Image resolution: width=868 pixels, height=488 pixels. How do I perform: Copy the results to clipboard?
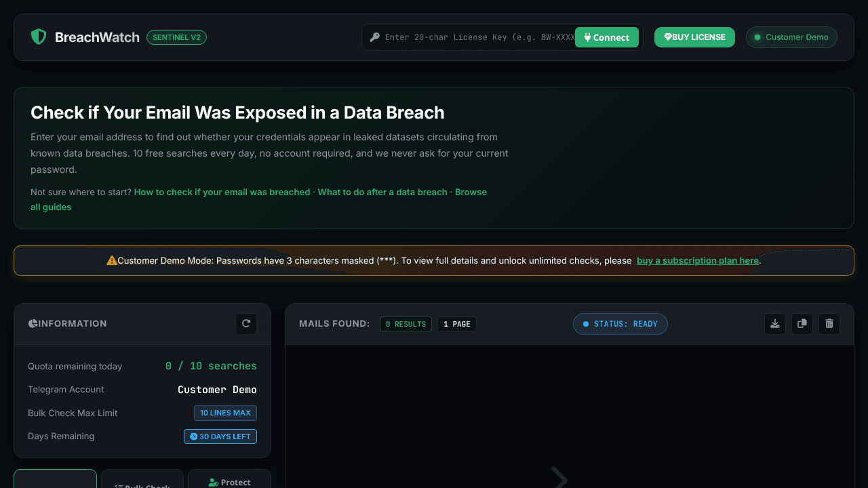(x=802, y=323)
